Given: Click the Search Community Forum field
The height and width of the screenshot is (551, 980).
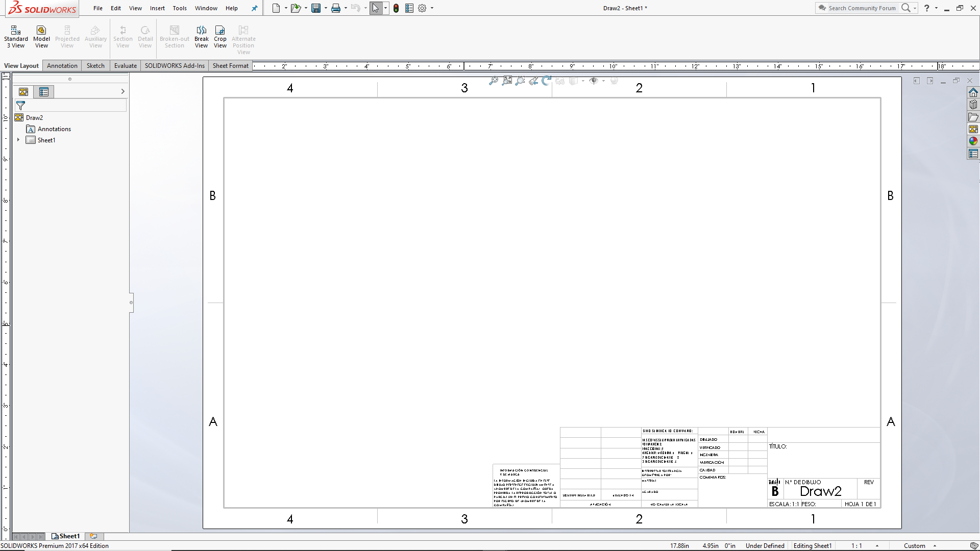Looking at the screenshot, I should tap(863, 8).
